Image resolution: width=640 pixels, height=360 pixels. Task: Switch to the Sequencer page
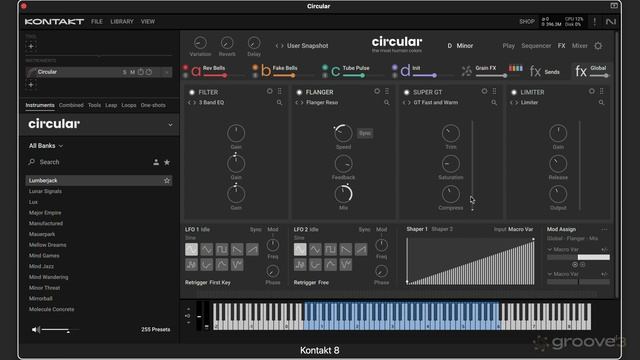pos(536,46)
